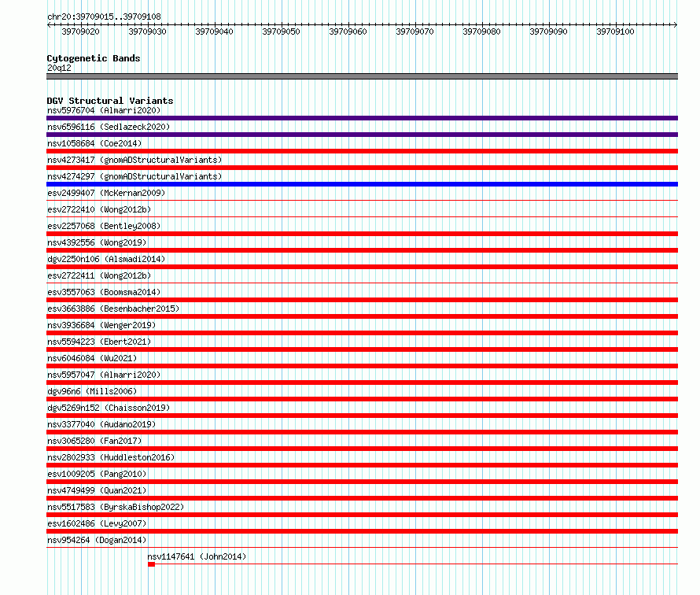The image size is (700, 595).
Task: Click the ruler's right end arrow
Action: click(676, 24)
